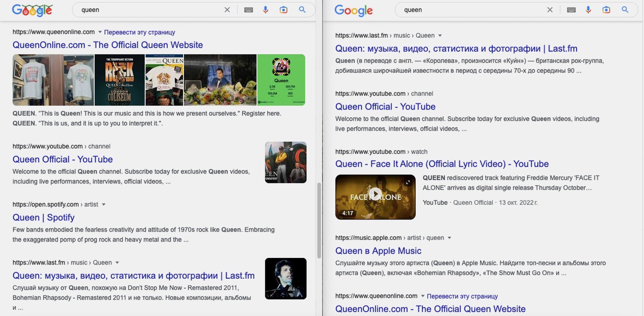Open dropdown next to music.apple.com URL
The image size is (644, 316).
point(450,238)
